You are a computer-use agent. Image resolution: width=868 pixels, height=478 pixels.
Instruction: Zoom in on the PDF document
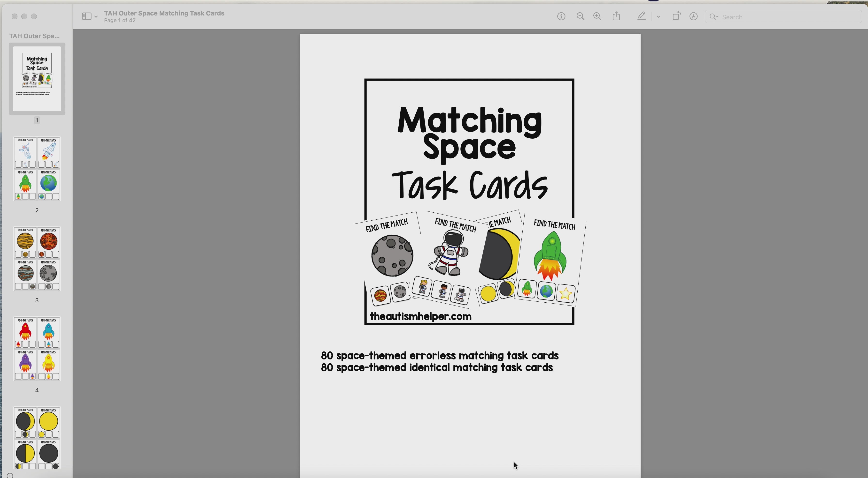(x=597, y=16)
